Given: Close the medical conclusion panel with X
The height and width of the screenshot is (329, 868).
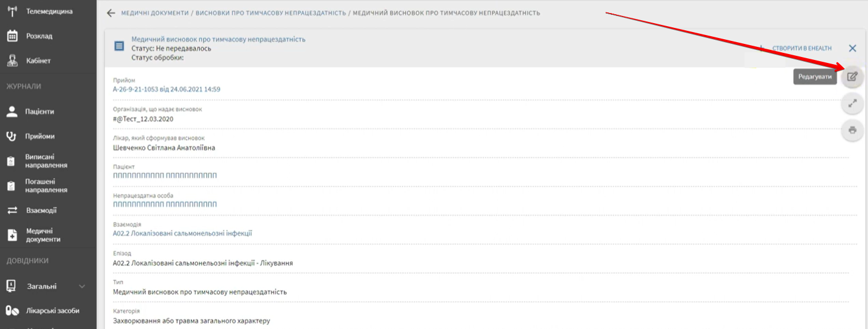Looking at the screenshot, I should (x=853, y=48).
